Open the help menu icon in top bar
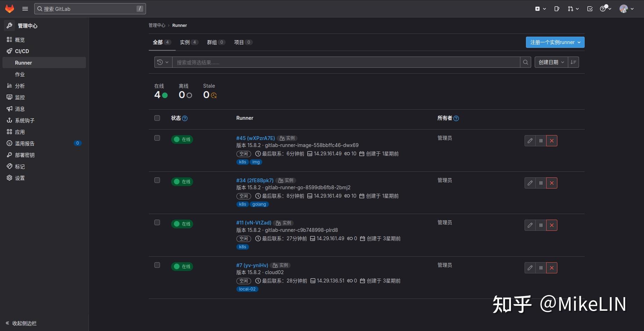 tap(603, 8)
